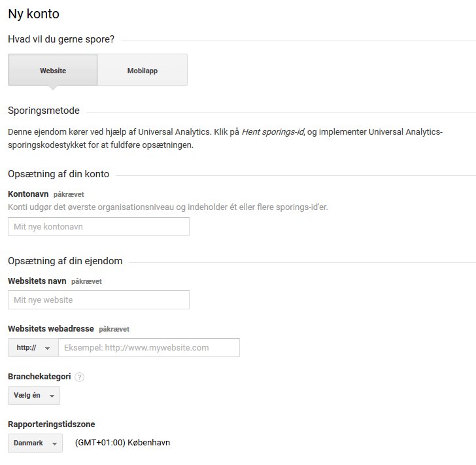The height and width of the screenshot is (465, 476).
Task: Click the Websitets webadresse label
Action: [51, 329]
